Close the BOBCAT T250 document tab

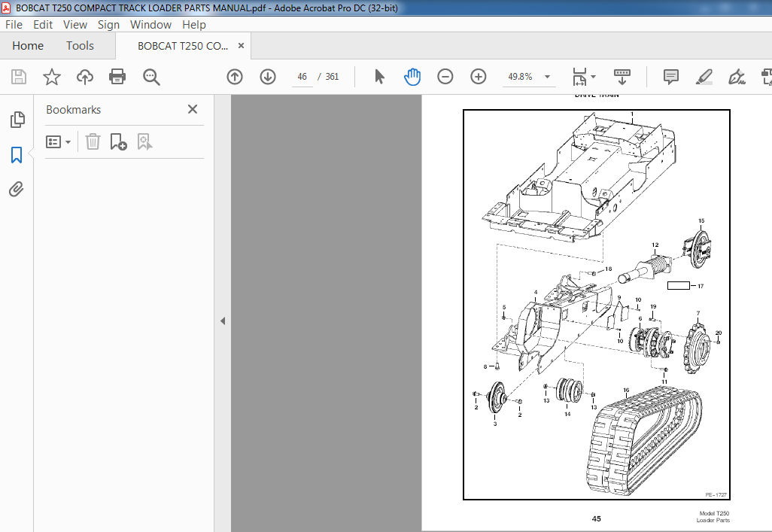pyautogui.click(x=242, y=46)
